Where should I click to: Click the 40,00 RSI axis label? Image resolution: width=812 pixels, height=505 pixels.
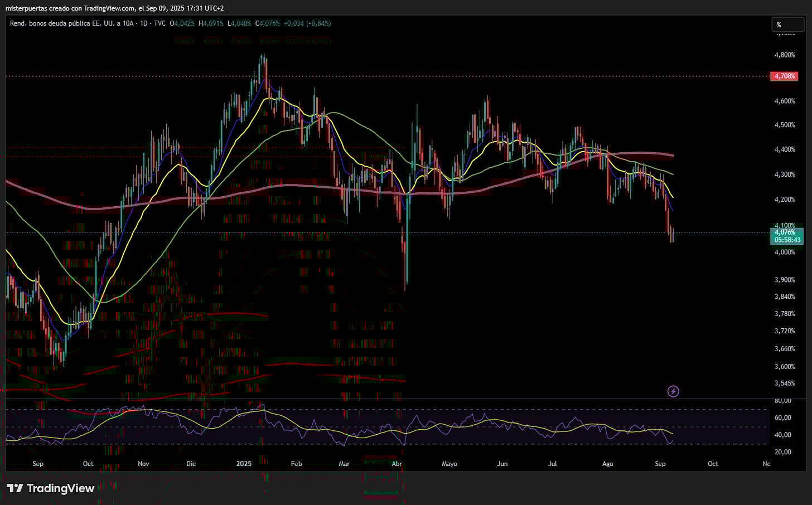pyautogui.click(x=783, y=435)
